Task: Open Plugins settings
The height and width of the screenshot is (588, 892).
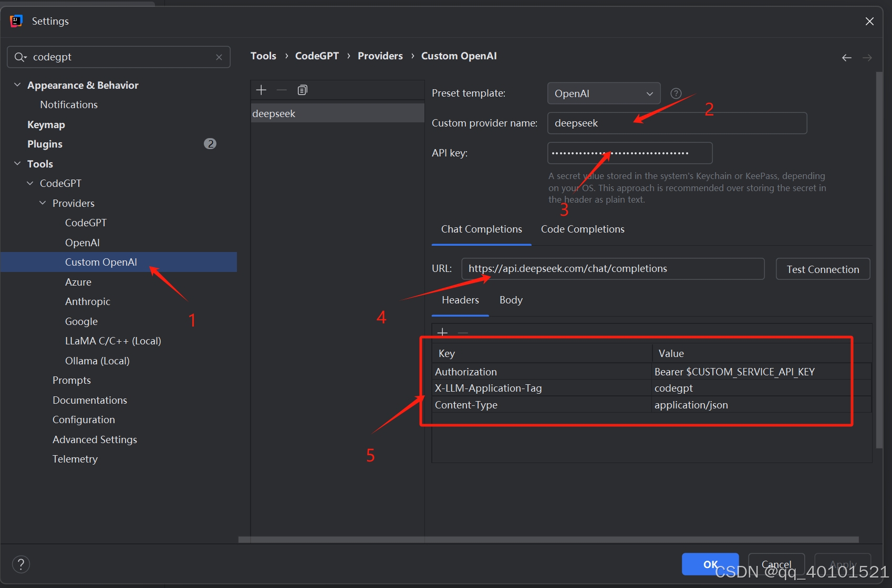Action: [45, 144]
